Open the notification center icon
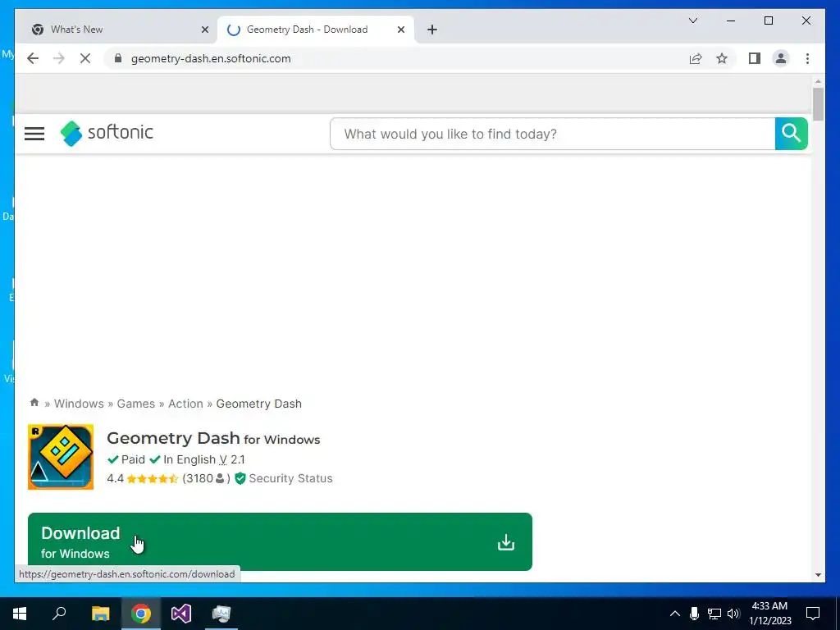The width and height of the screenshot is (840, 630). point(813,614)
